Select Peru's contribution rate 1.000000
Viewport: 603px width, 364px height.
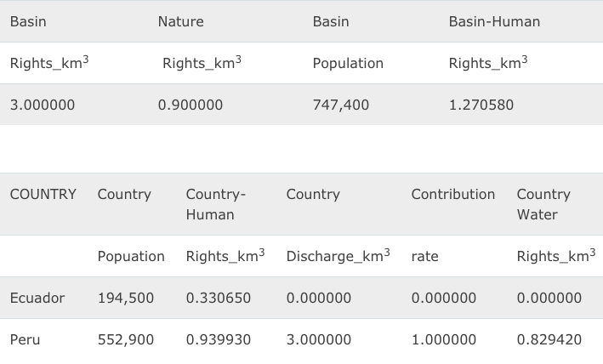point(443,339)
